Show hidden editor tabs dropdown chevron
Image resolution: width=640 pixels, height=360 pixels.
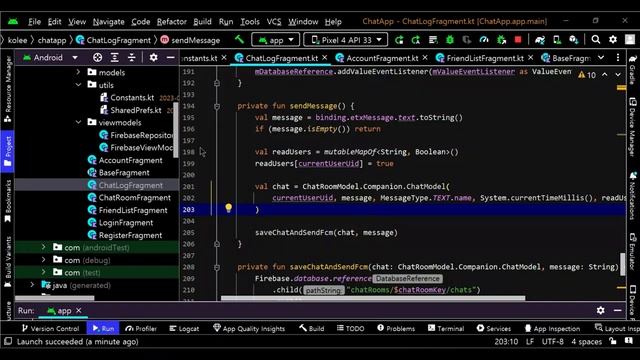(601, 58)
